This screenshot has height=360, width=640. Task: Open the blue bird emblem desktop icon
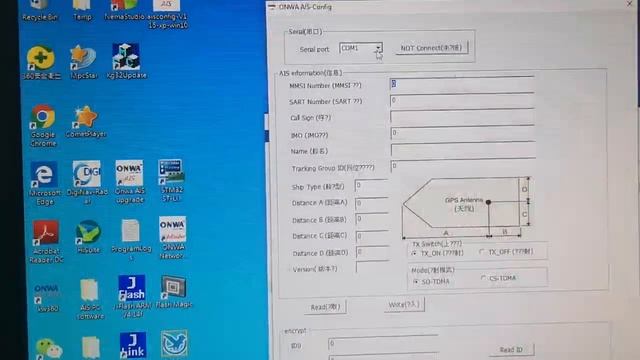pos(174,344)
